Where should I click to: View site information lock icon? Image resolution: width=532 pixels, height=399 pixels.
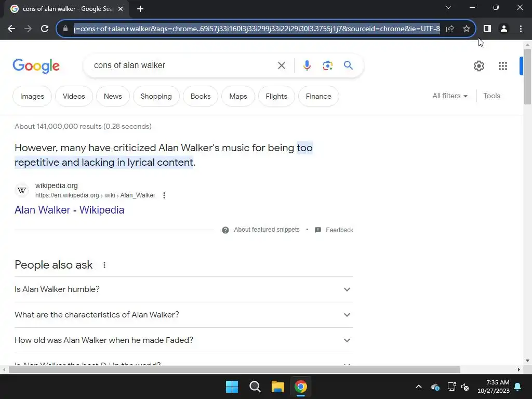(65, 29)
